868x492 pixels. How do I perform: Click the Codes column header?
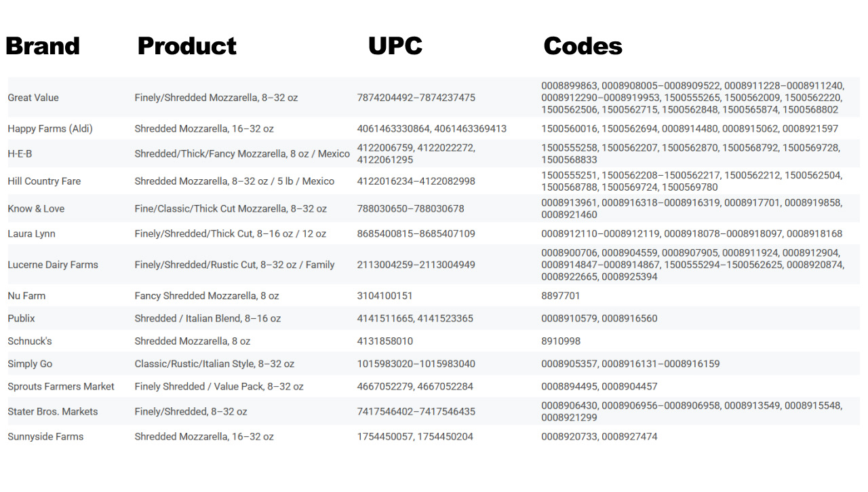pyautogui.click(x=583, y=46)
